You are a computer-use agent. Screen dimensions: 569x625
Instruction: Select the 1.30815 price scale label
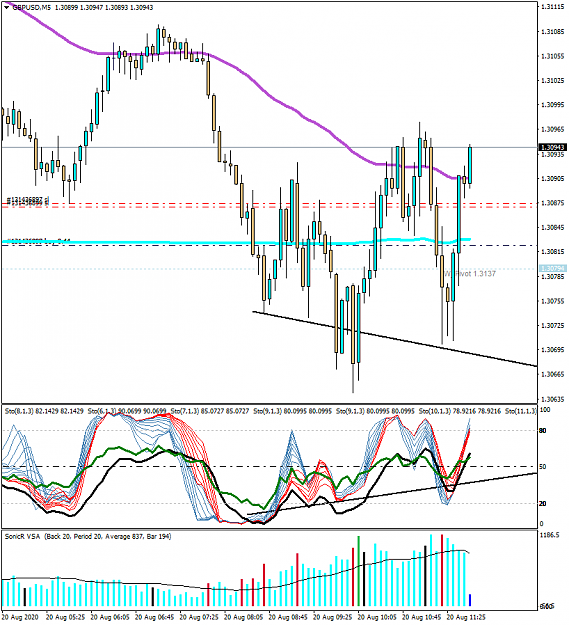[553, 252]
